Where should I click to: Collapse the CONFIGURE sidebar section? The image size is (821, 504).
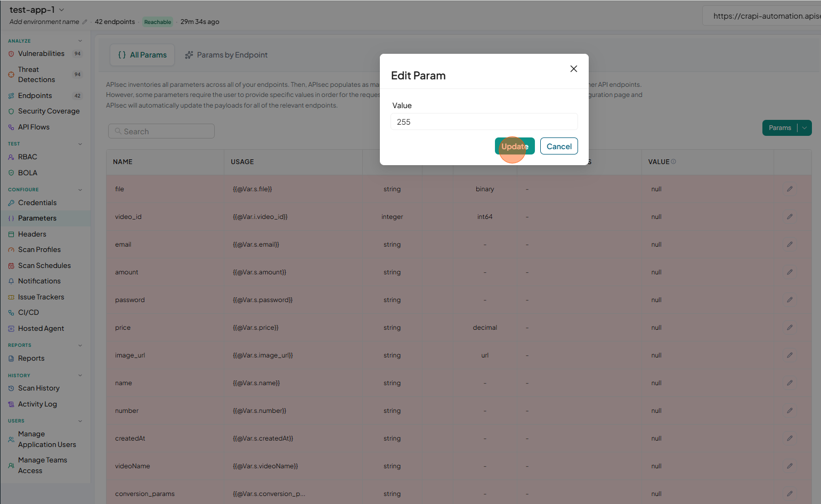(x=80, y=190)
